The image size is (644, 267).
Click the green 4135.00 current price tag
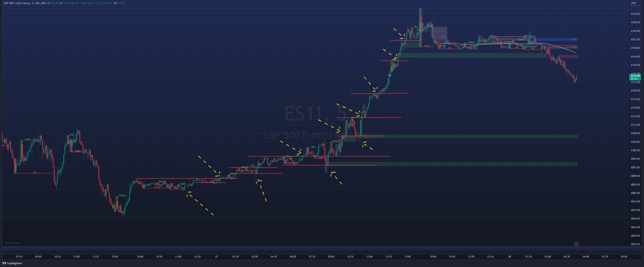click(x=635, y=77)
